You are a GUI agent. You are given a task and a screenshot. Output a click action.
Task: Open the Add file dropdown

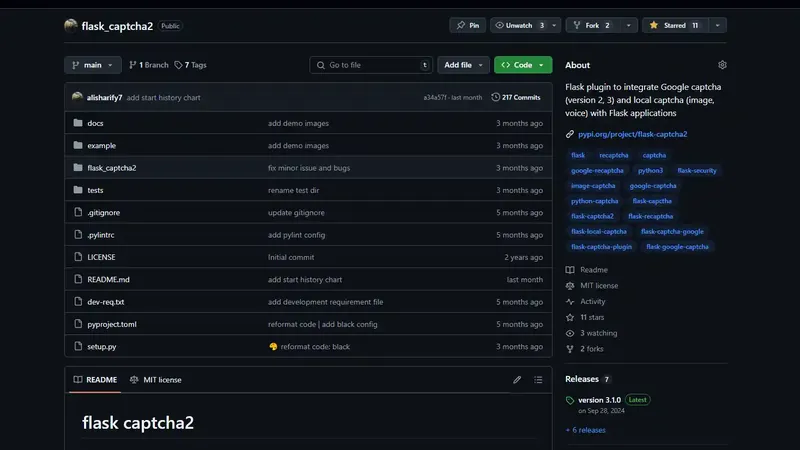coord(463,65)
